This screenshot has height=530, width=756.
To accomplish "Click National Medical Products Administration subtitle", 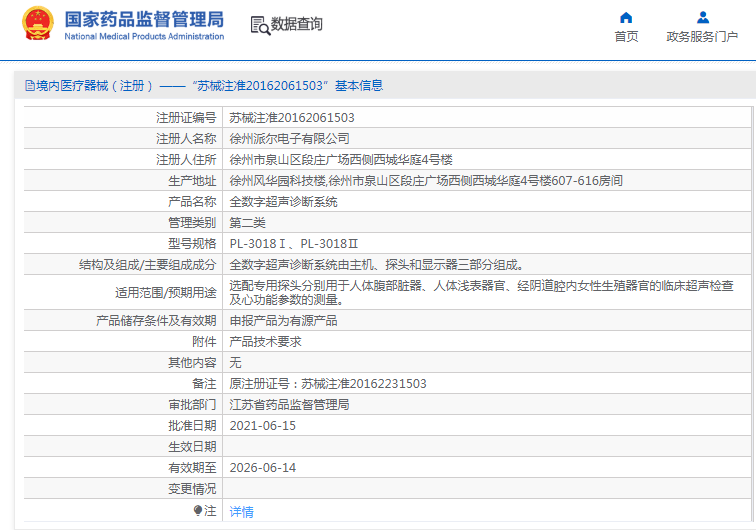I will [x=144, y=36].
